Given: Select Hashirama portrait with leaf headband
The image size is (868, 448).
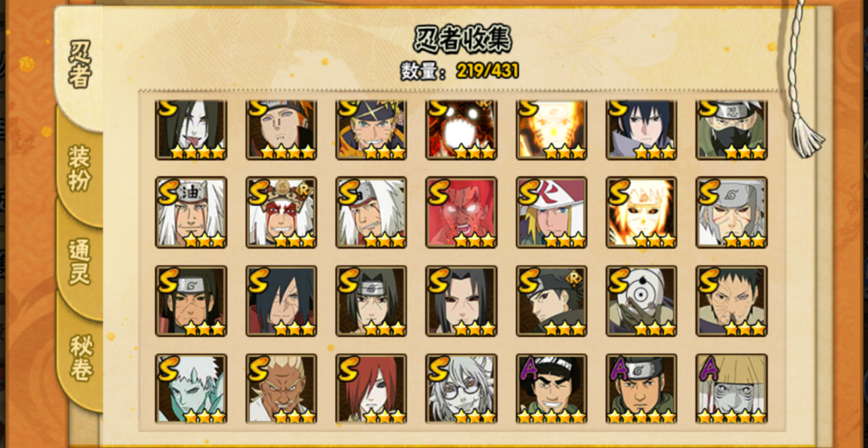Looking at the screenshot, I should 191,302.
